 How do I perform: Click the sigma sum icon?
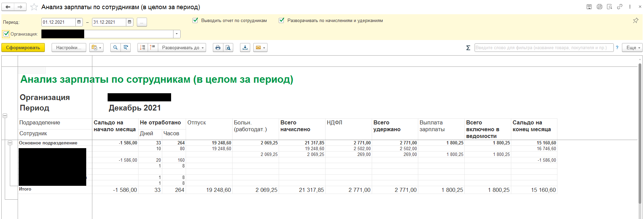click(x=468, y=48)
